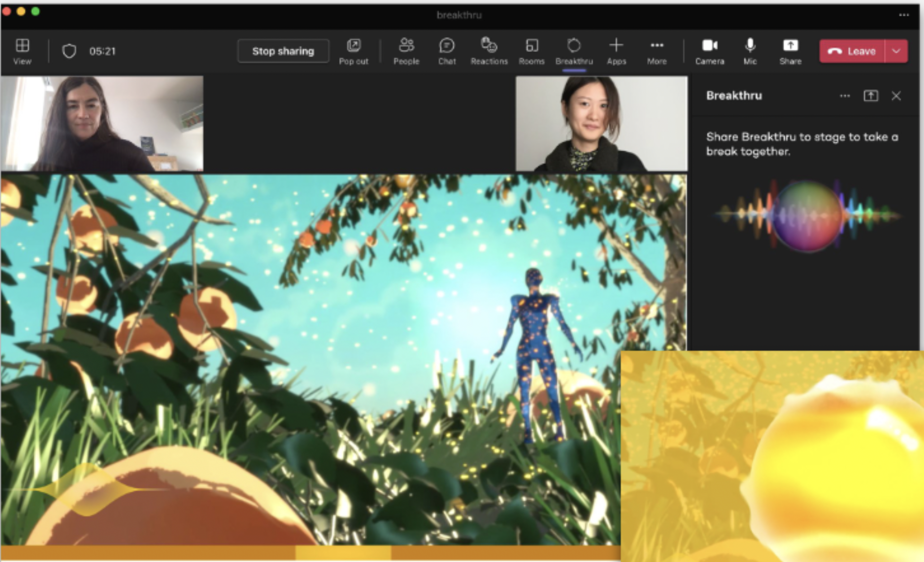The image size is (924, 562).
Task: Close the Breakthru side panel
Action: tap(896, 96)
